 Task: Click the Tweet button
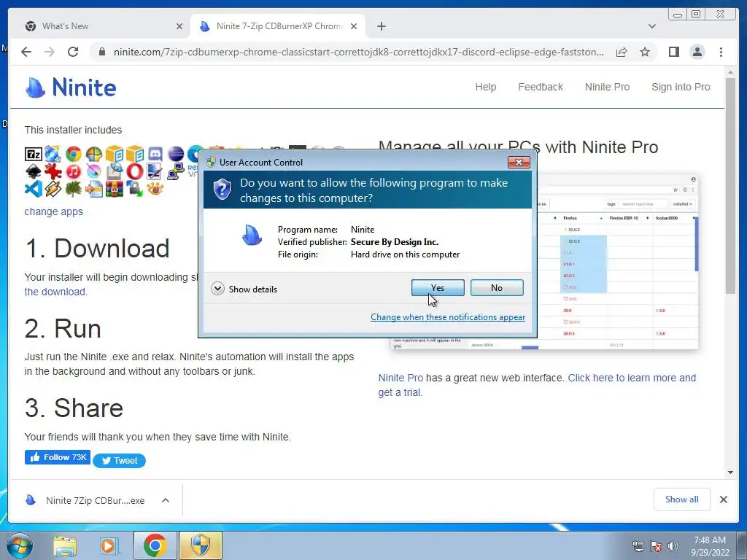(x=119, y=461)
